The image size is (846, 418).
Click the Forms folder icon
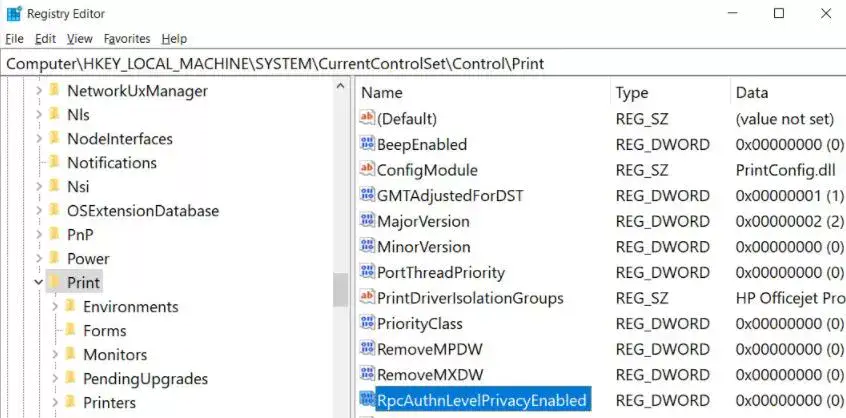(x=70, y=330)
